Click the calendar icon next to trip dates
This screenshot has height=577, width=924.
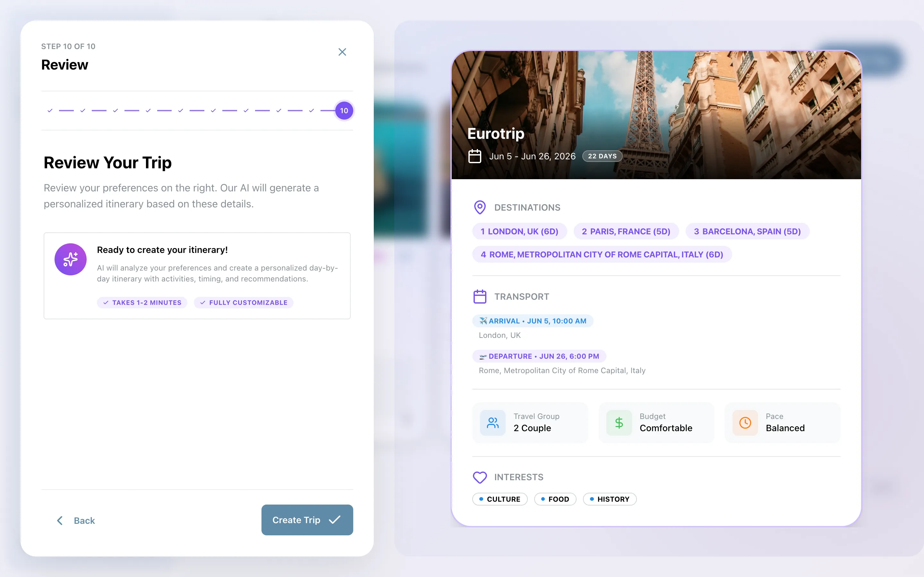(475, 156)
